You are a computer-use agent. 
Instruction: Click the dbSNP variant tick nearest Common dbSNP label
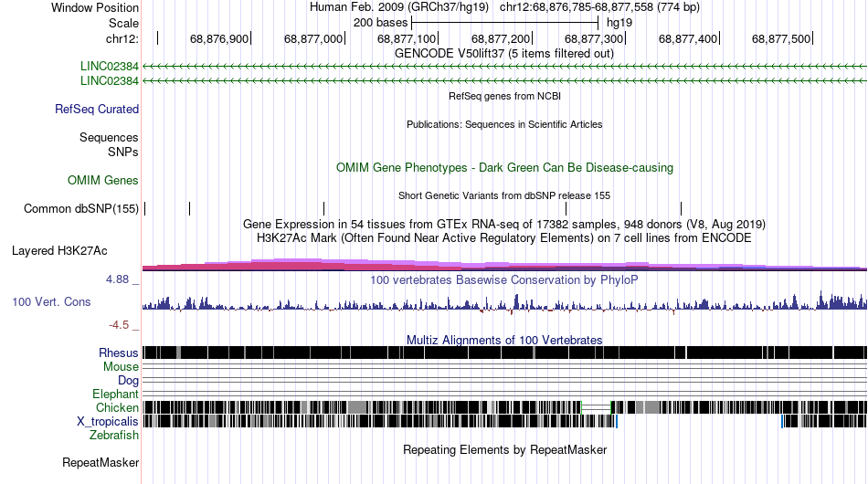pyautogui.click(x=145, y=208)
